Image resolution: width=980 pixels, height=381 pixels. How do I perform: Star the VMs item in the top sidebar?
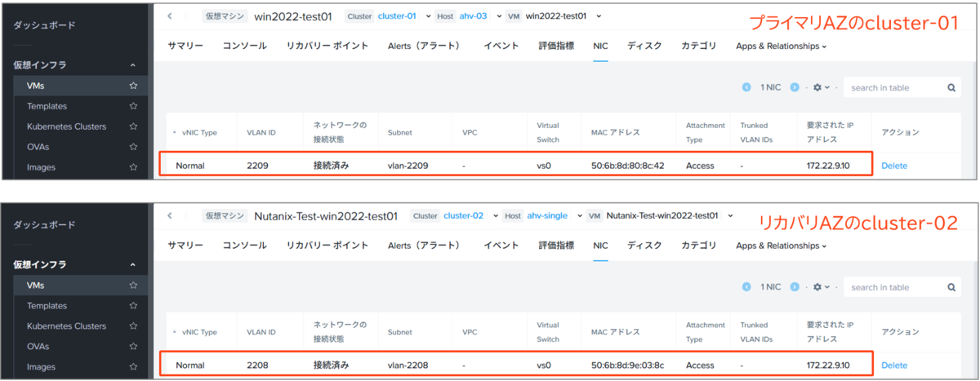coord(133,86)
